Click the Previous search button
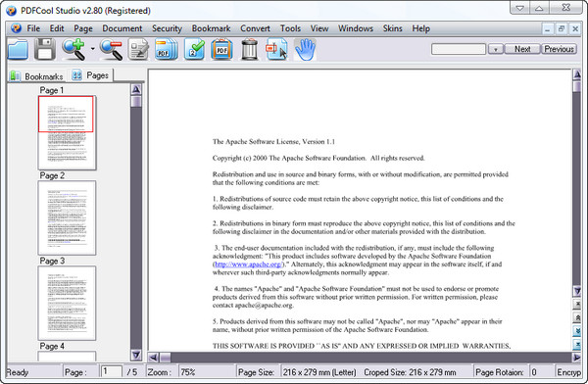Screen dimensions: 588x384 [559, 49]
